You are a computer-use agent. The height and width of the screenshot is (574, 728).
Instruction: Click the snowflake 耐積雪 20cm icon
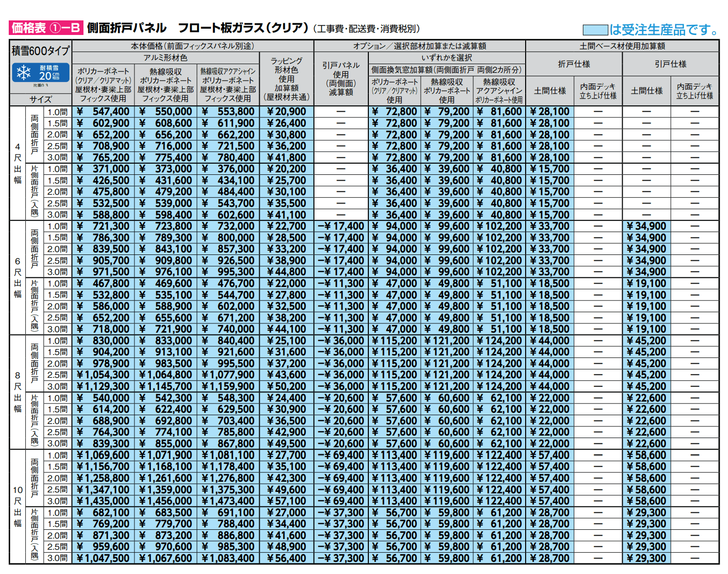40,73
